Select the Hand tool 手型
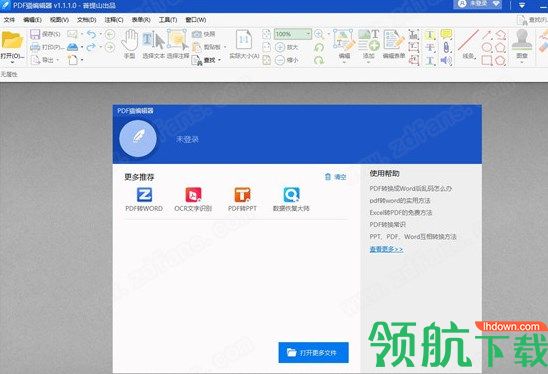The width and height of the screenshot is (548, 374). pyautogui.click(x=130, y=44)
